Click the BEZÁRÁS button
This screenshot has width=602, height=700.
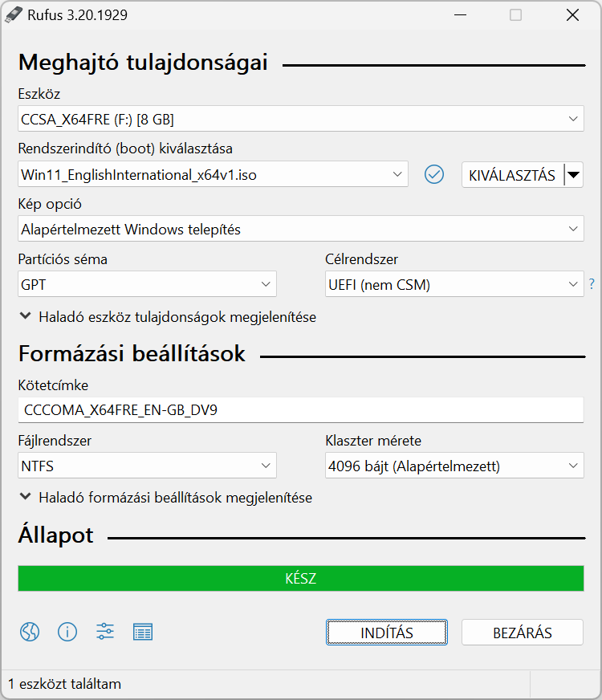click(x=523, y=632)
